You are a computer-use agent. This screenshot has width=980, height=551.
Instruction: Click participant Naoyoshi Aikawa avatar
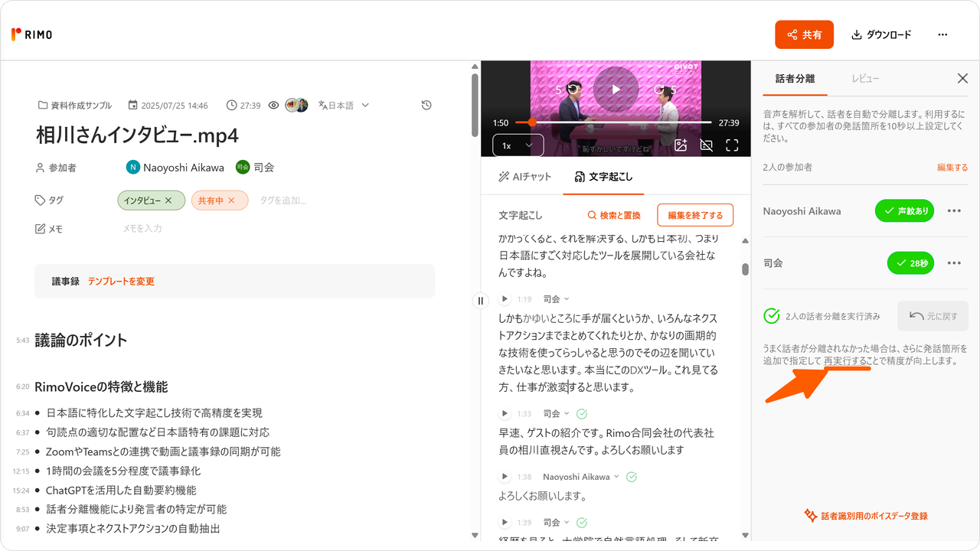click(133, 167)
